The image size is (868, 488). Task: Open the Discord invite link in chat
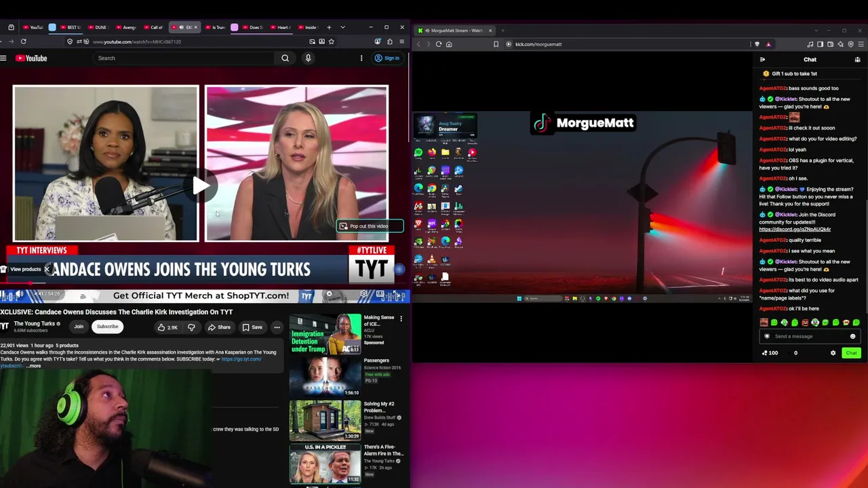795,229
